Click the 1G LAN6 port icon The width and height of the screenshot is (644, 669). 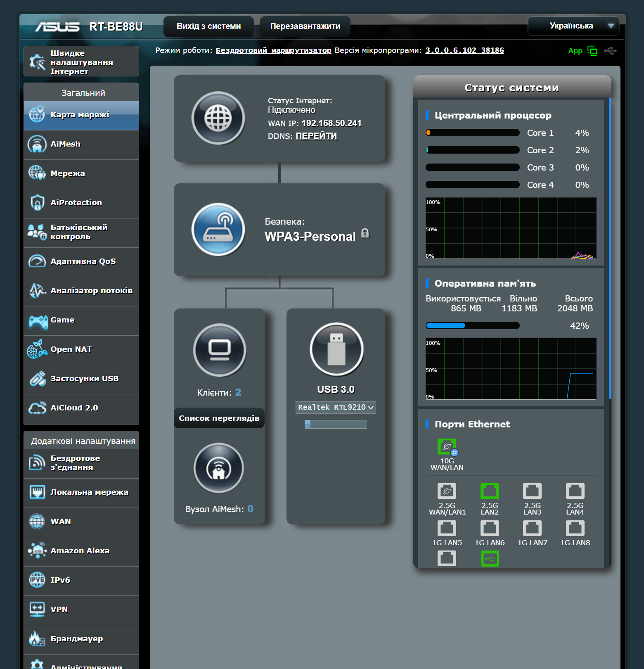[490, 528]
